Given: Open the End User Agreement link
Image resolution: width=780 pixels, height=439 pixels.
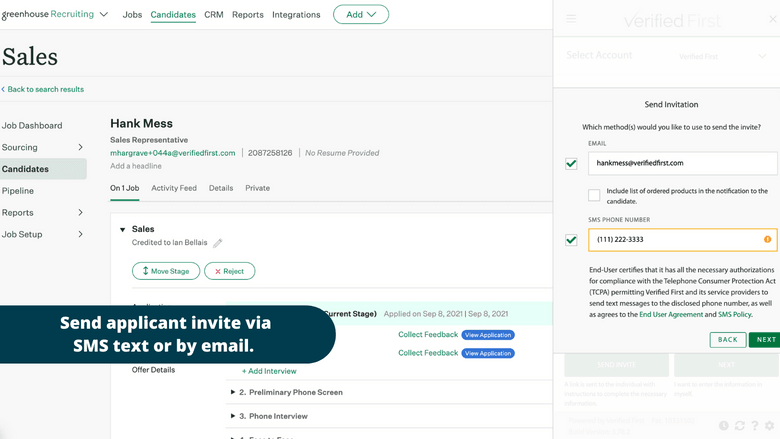Looking at the screenshot, I should point(671,314).
